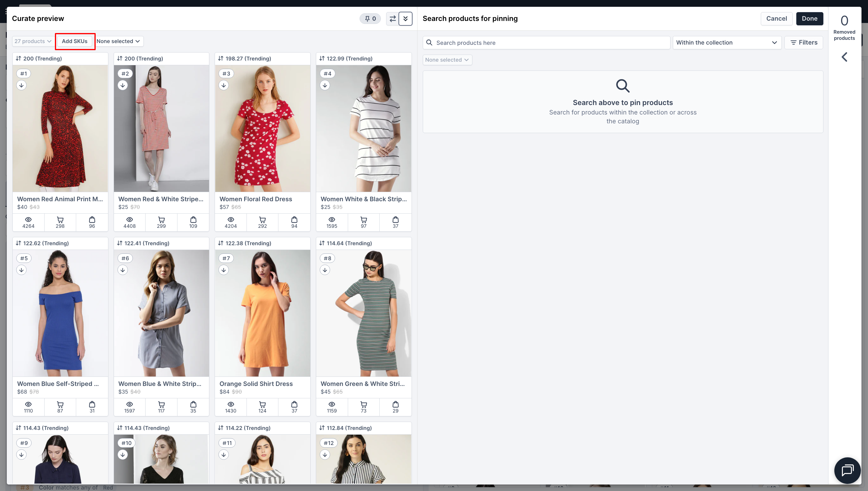Click the swap arrows icon in header
The width and height of the screenshot is (868, 491).
tap(392, 19)
